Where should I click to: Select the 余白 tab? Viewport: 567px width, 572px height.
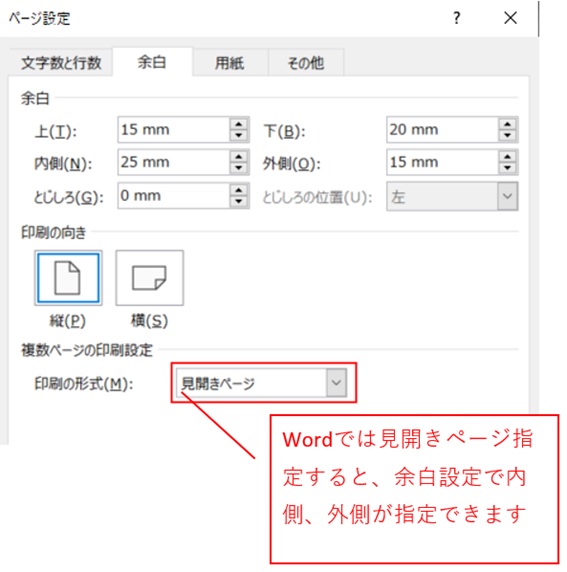[x=152, y=62]
